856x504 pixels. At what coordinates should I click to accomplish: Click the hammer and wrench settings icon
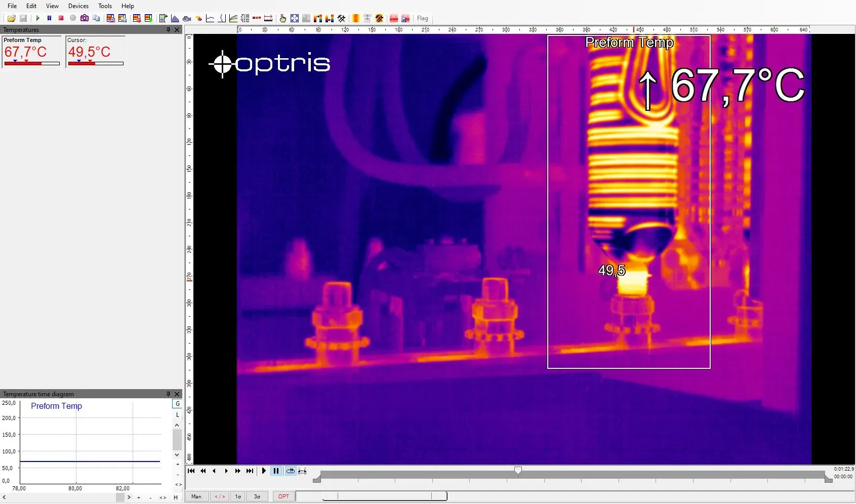click(342, 18)
